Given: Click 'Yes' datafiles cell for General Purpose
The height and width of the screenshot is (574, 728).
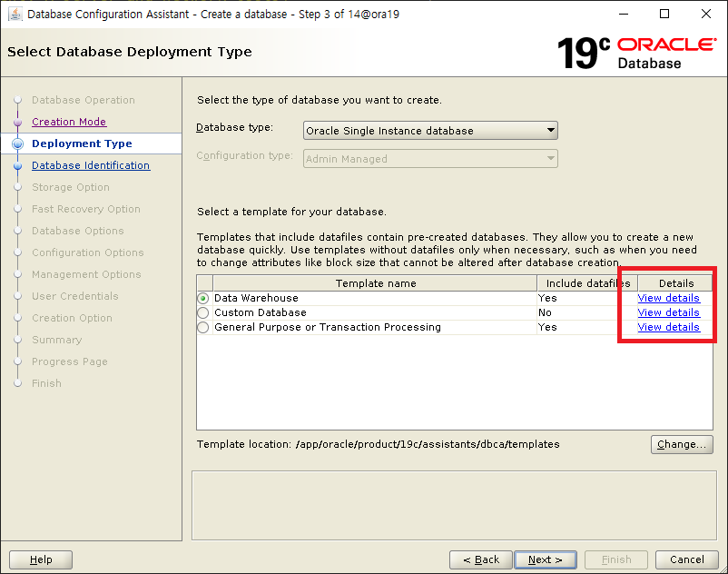Looking at the screenshot, I should pos(547,327).
